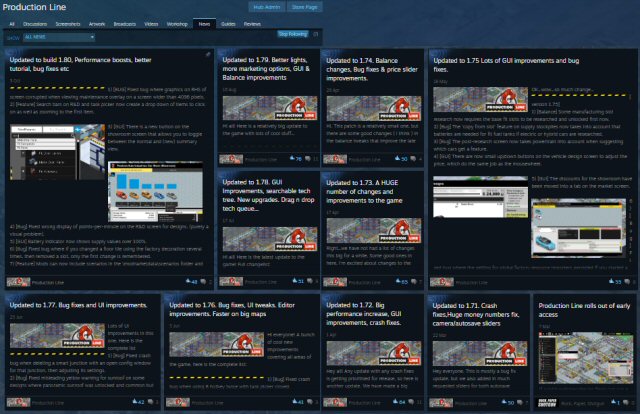Open comments on the build 1.80 post

[203, 281]
